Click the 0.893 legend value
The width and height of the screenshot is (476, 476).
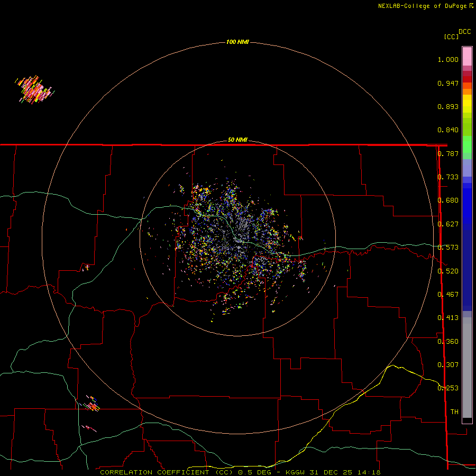448,106
